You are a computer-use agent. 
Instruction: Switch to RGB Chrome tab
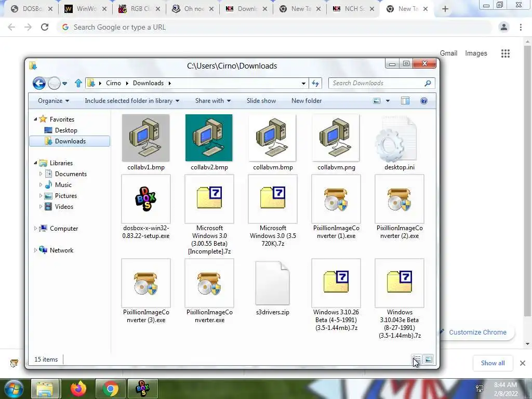coord(139,9)
